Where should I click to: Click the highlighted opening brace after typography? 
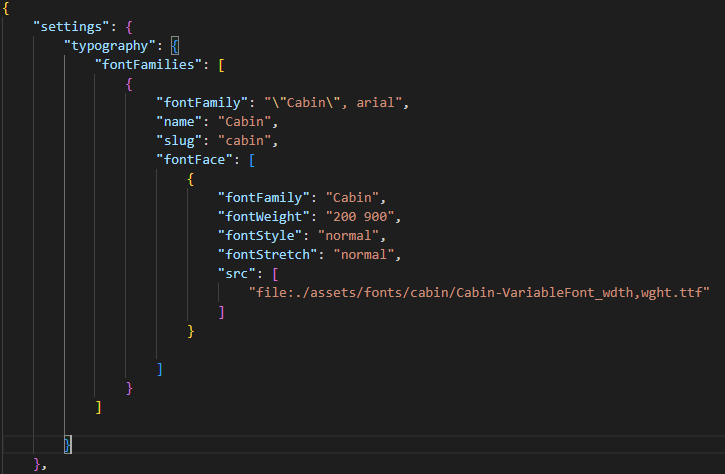pos(175,46)
